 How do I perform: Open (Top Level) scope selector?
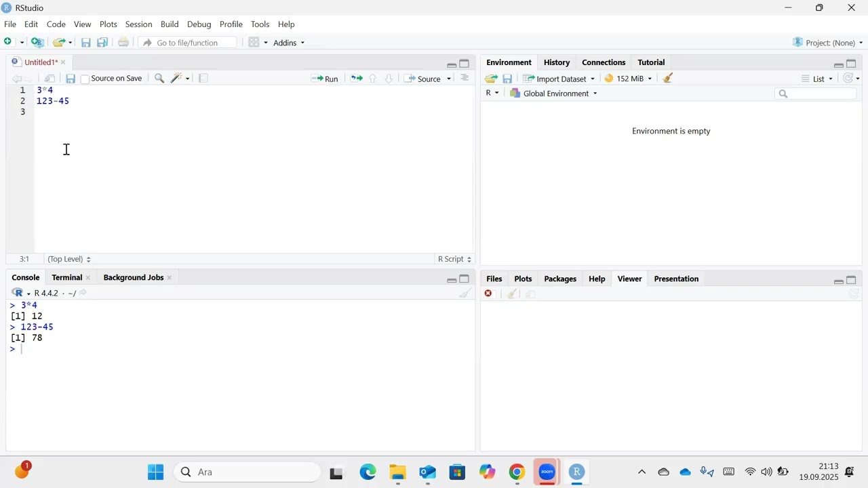click(68, 259)
